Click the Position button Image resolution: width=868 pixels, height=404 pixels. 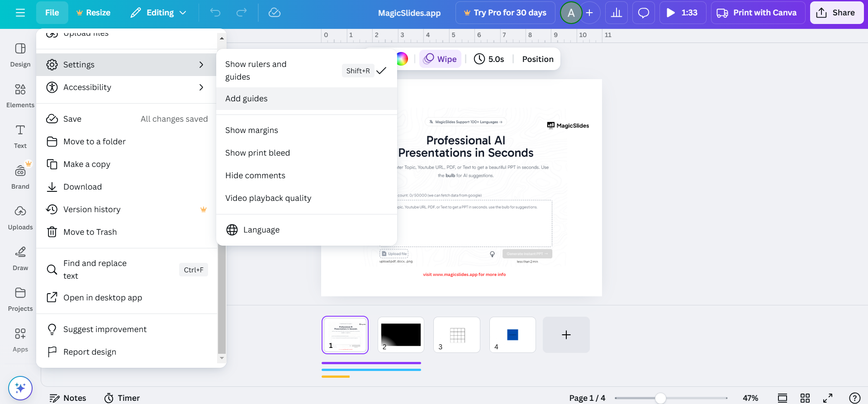[x=538, y=59]
